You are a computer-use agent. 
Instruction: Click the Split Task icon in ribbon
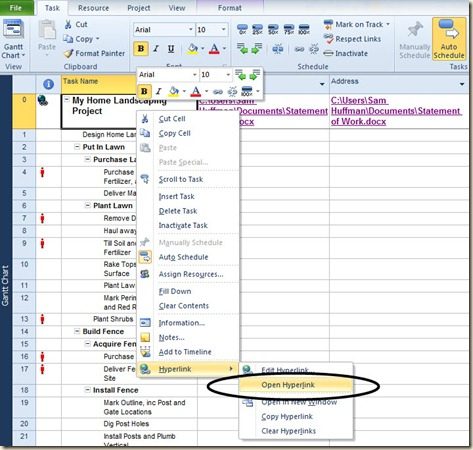277,49
